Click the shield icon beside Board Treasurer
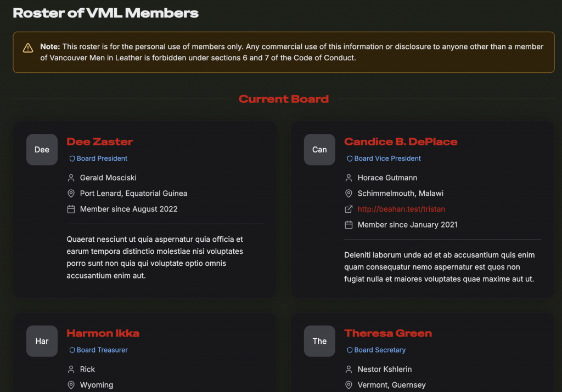The image size is (562, 392). click(72, 350)
